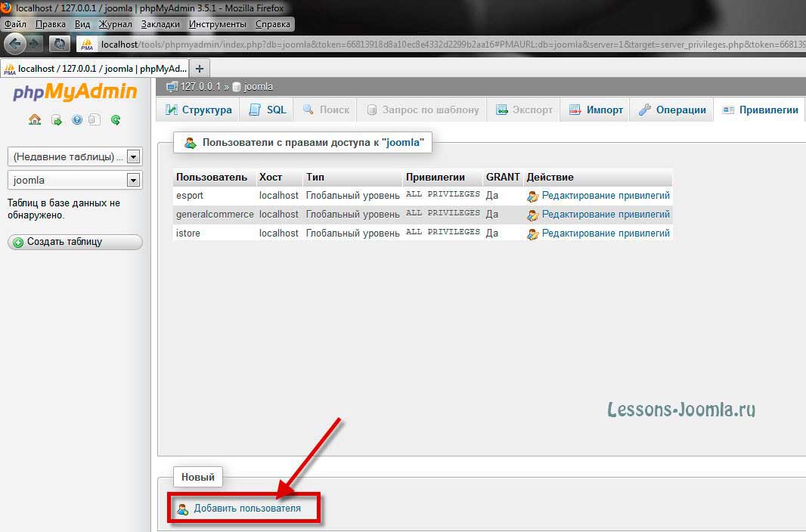The height and width of the screenshot is (532, 806).
Task: Switch to the Структура tab
Action: [x=198, y=110]
